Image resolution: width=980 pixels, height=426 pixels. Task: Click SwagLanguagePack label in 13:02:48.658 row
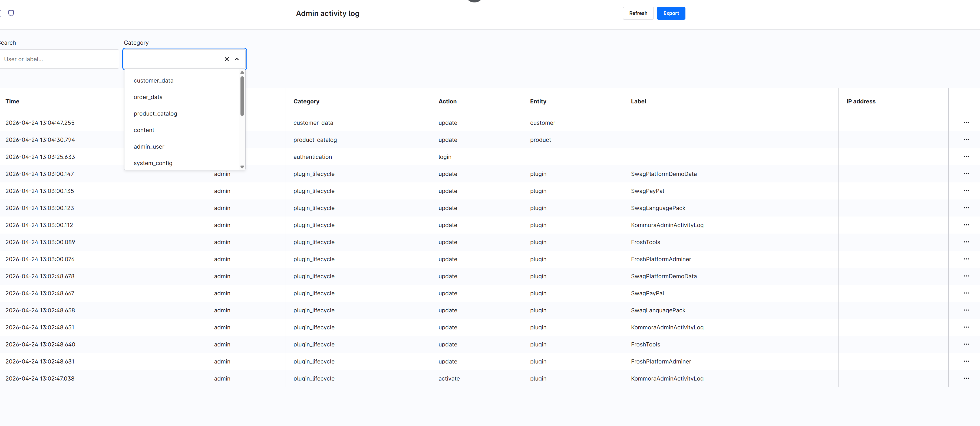click(x=658, y=310)
